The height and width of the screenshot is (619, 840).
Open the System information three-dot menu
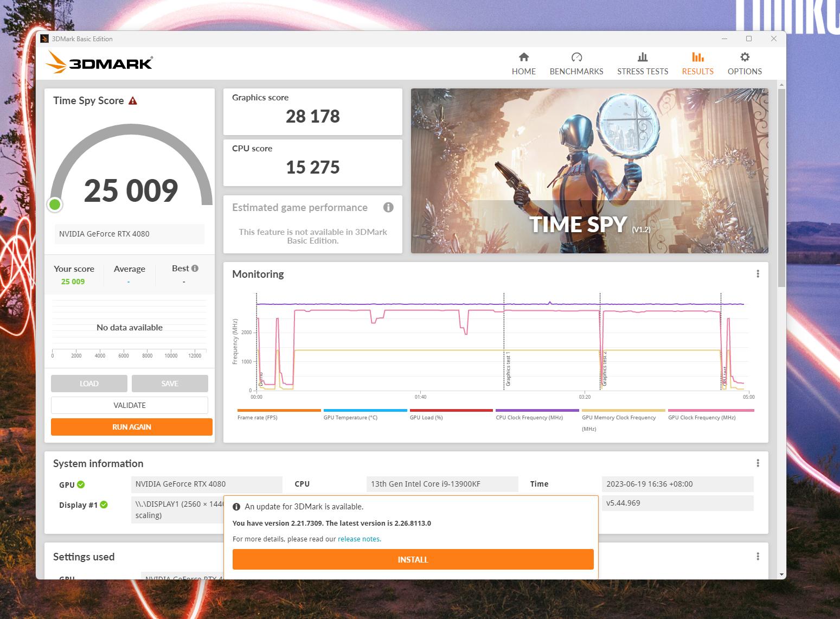pos(758,463)
